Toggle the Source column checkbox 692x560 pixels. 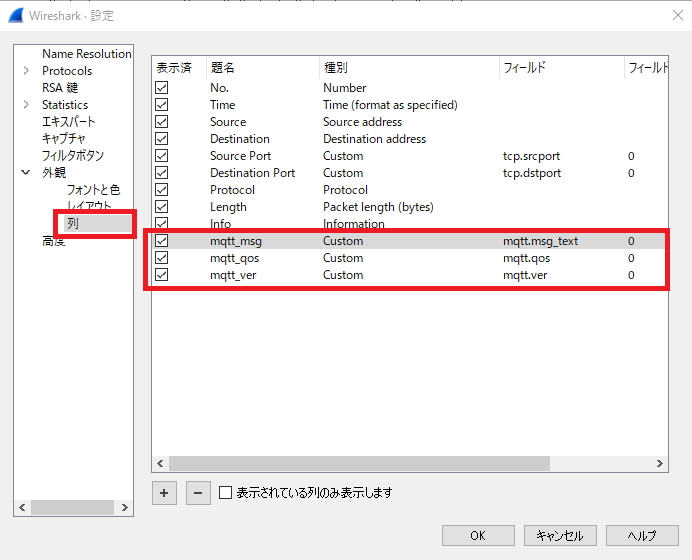tap(162, 122)
